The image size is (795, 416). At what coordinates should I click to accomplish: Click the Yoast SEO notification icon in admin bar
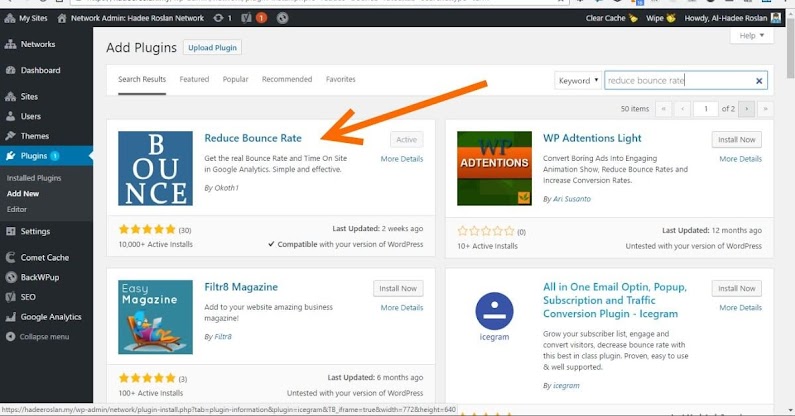coord(254,18)
